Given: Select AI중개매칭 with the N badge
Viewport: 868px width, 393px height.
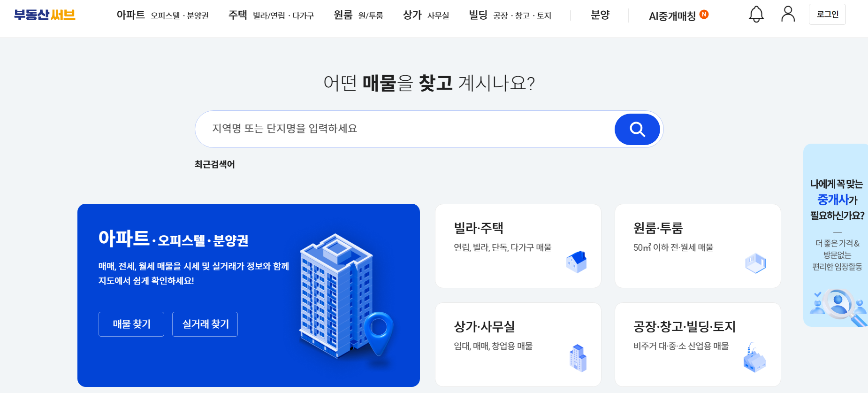Looking at the screenshot, I should (672, 15).
